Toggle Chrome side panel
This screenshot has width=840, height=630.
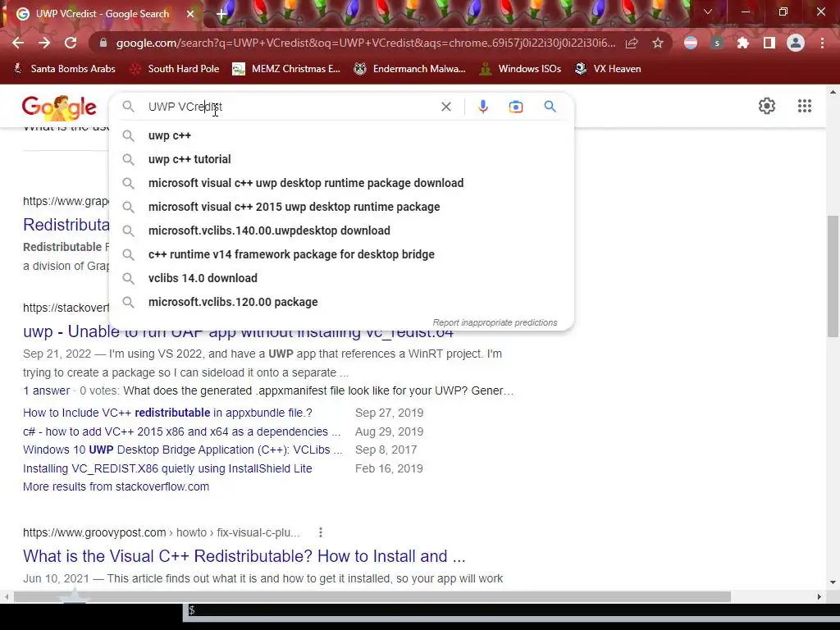(769, 43)
